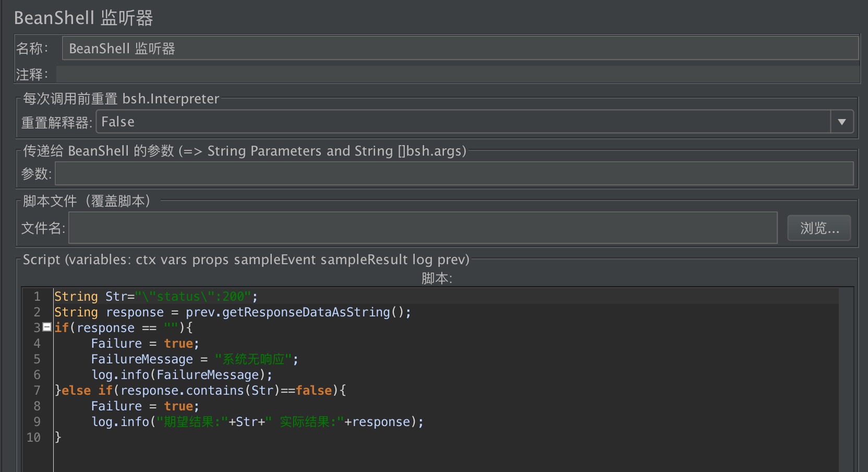This screenshot has width=868, height=472.
Task: Click Failure = true on line 4
Action: [x=145, y=344]
